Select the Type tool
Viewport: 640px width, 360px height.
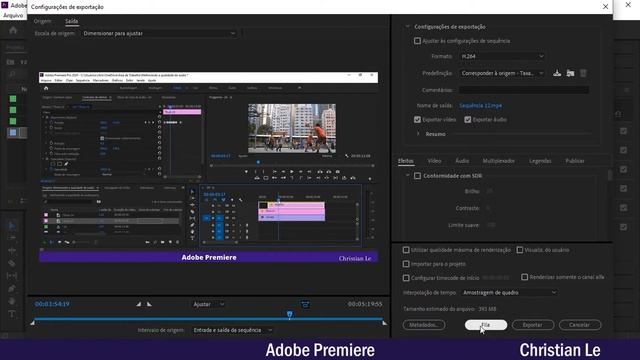[12, 314]
